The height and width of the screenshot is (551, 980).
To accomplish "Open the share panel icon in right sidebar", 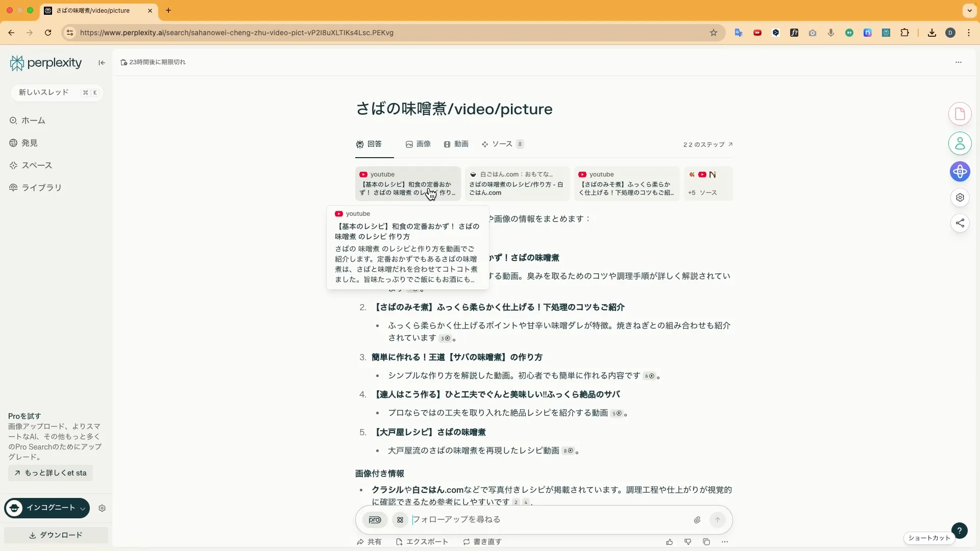I will click(960, 223).
